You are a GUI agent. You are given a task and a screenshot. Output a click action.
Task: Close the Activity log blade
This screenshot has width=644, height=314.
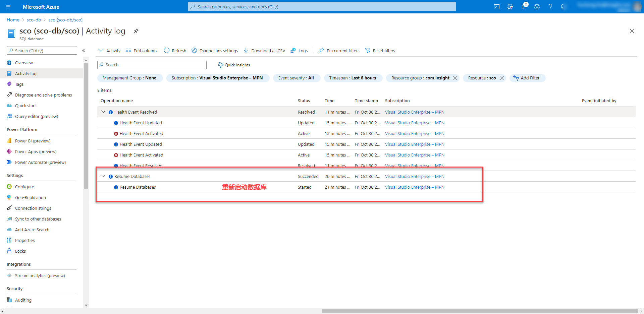point(632,31)
